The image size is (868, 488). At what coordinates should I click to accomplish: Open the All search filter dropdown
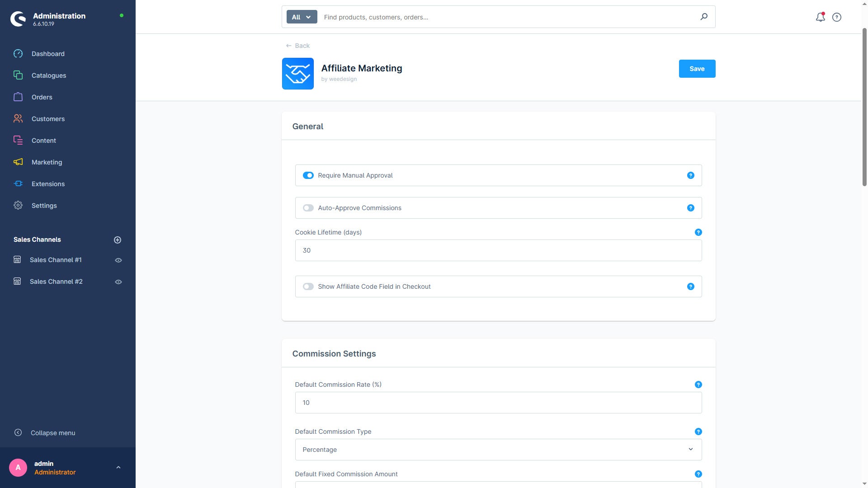pos(302,17)
